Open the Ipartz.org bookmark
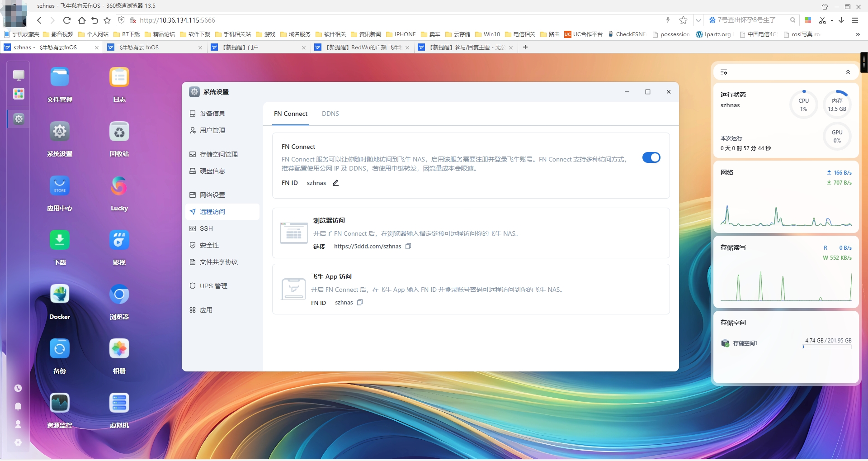 click(713, 34)
